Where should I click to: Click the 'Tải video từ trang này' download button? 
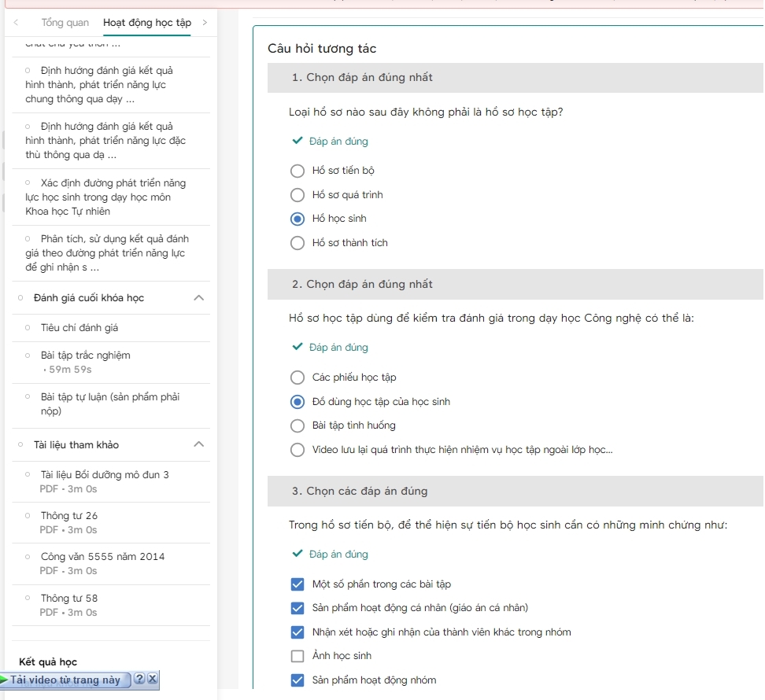click(x=65, y=680)
